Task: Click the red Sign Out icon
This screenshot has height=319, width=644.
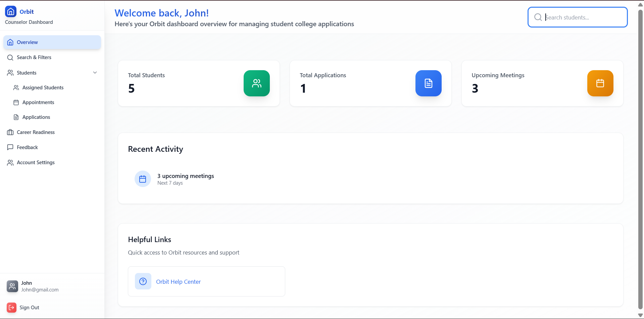Action: [x=11, y=308]
